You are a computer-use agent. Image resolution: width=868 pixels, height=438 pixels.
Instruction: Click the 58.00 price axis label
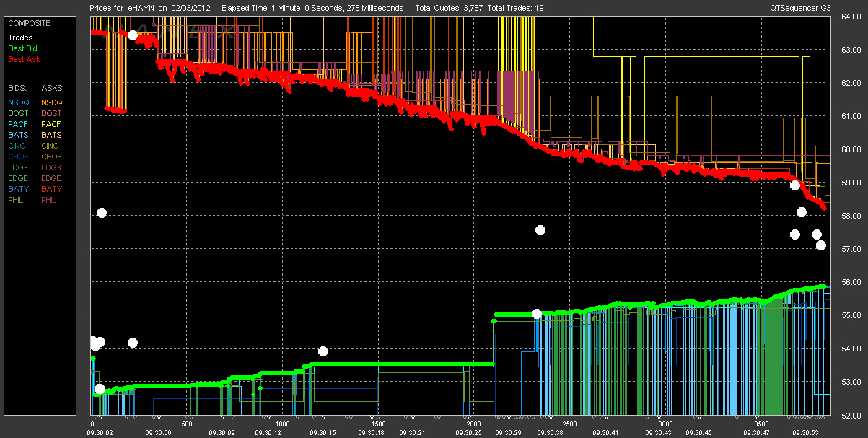pyautogui.click(x=851, y=216)
